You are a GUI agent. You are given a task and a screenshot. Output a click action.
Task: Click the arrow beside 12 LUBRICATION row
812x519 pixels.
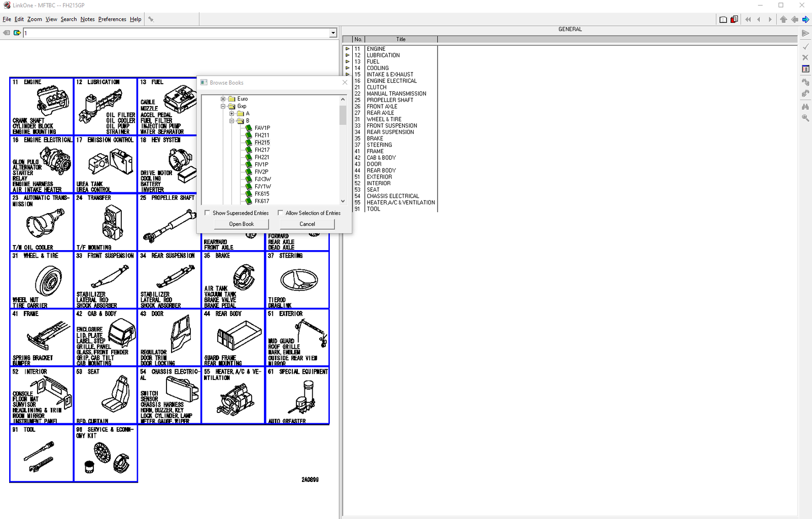point(348,55)
